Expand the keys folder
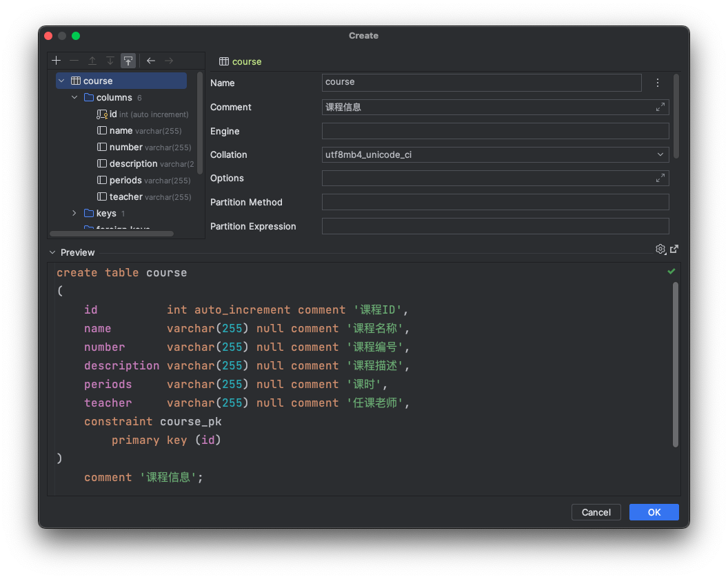Image resolution: width=728 pixels, height=579 pixels. tap(74, 213)
